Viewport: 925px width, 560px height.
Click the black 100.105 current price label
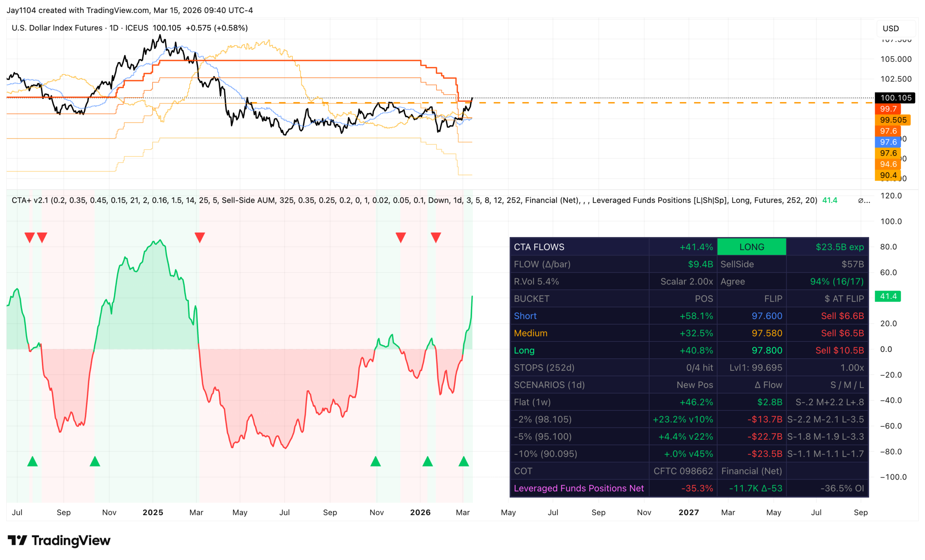(x=895, y=98)
